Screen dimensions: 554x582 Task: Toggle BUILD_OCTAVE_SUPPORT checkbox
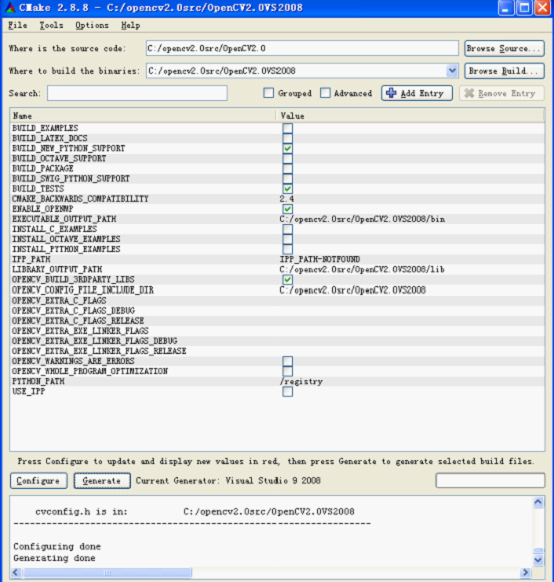pyautogui.click(x=288, y=158)
